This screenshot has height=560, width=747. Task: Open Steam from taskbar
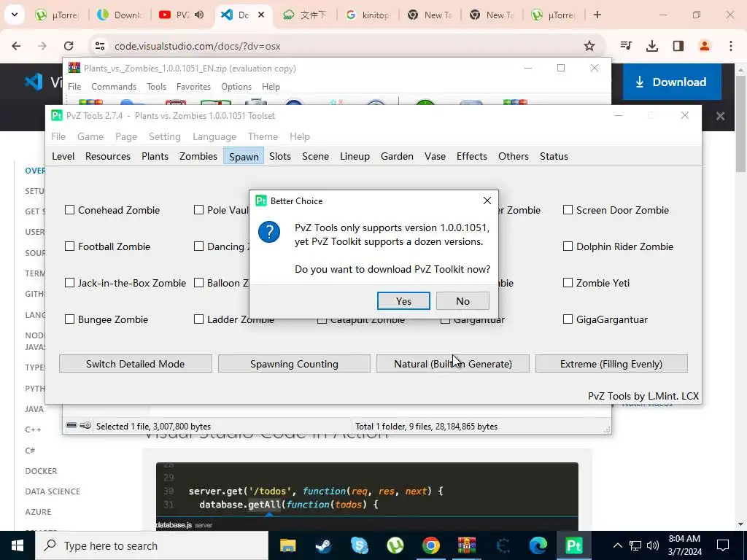pos(323,545)
